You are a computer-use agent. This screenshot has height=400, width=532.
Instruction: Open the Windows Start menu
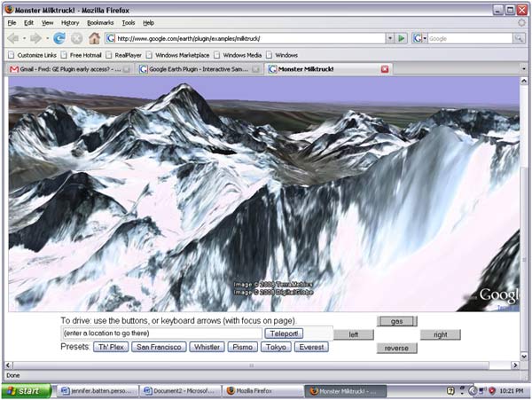click(26, 391)
